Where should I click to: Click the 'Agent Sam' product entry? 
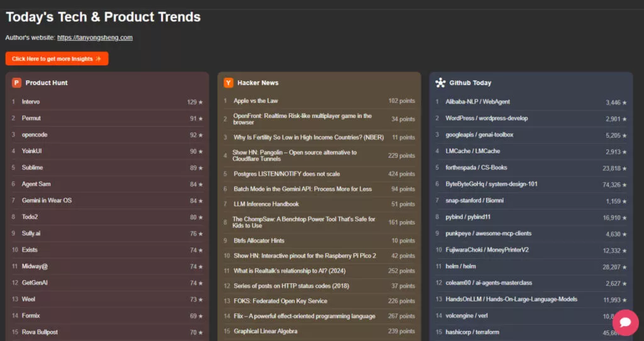click(36, 184)
